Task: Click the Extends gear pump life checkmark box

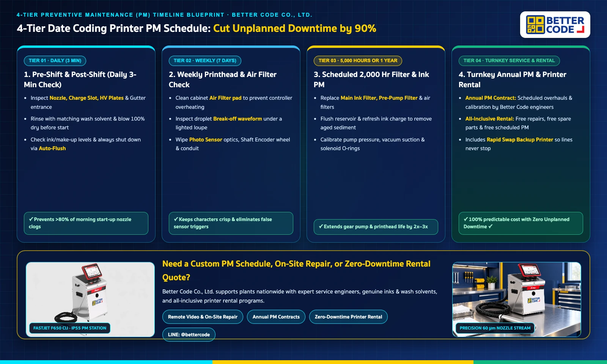Action: (376, 227)
